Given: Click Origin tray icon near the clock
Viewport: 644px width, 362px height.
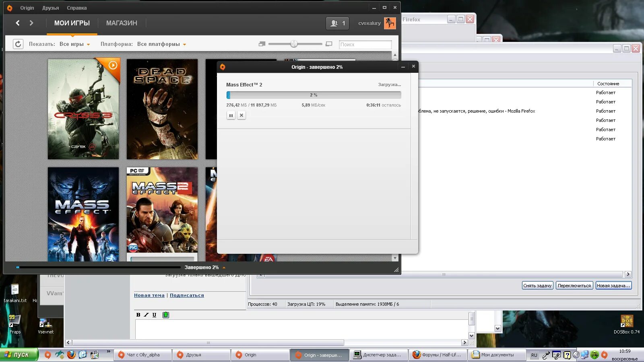Looking at the screenshot, I should (604, 355).
